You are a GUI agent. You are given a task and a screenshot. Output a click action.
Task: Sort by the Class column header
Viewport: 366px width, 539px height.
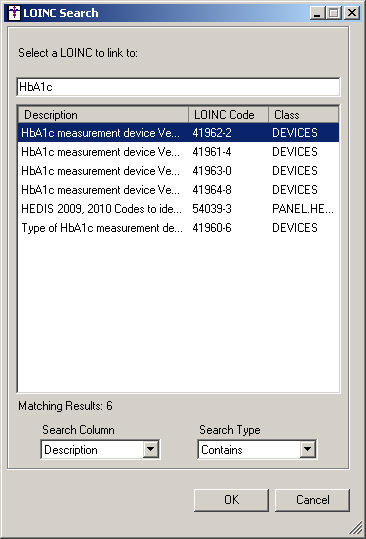pos(303,114)
